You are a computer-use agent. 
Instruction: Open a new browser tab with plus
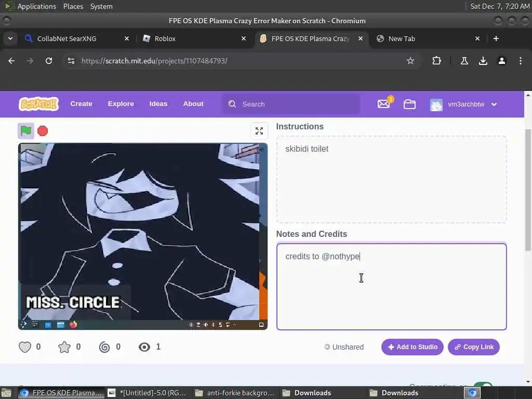[x=496, y=38]
